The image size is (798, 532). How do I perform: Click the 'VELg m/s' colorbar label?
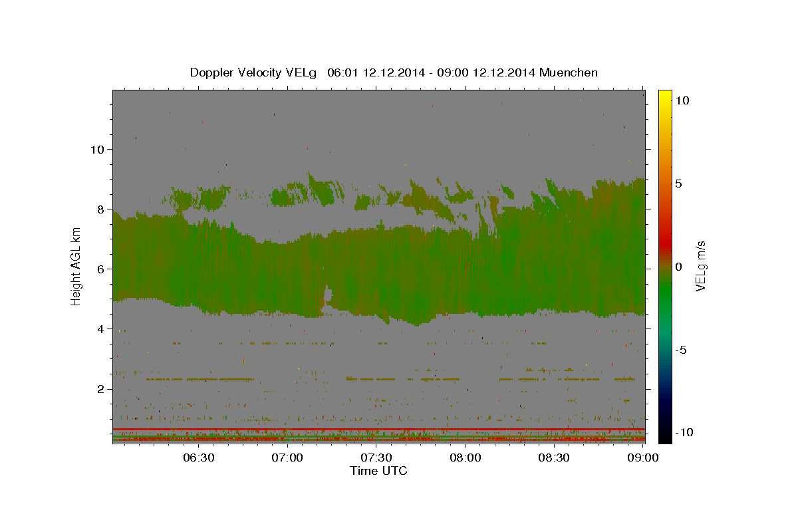(700, 266)
